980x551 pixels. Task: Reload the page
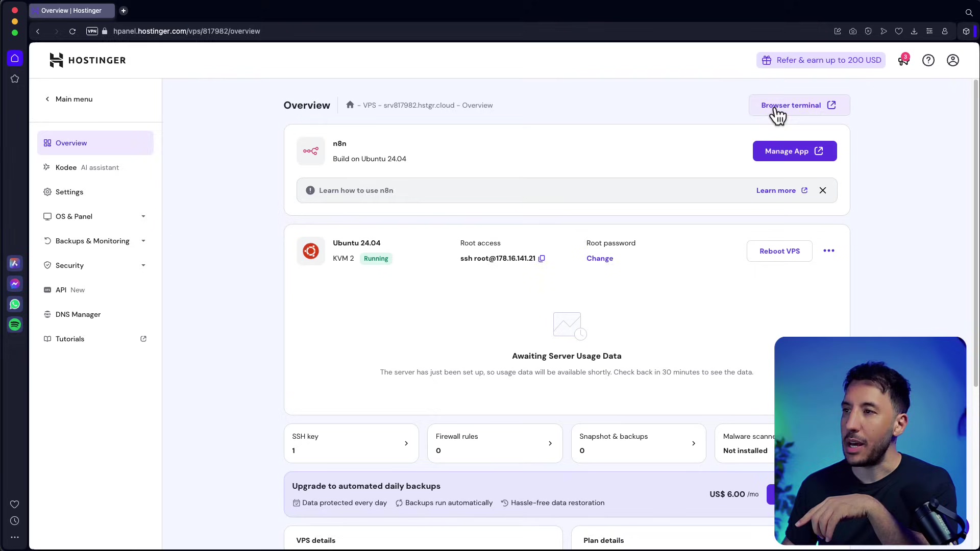tap(72, 31)
